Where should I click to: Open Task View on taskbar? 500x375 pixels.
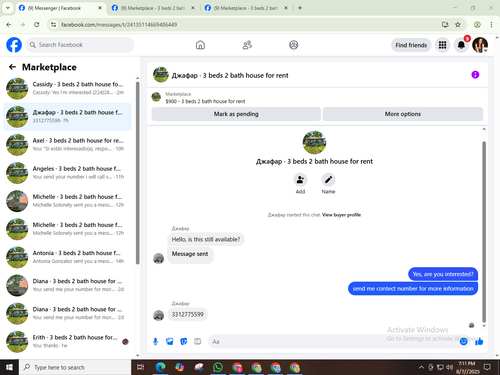[141, 367]
